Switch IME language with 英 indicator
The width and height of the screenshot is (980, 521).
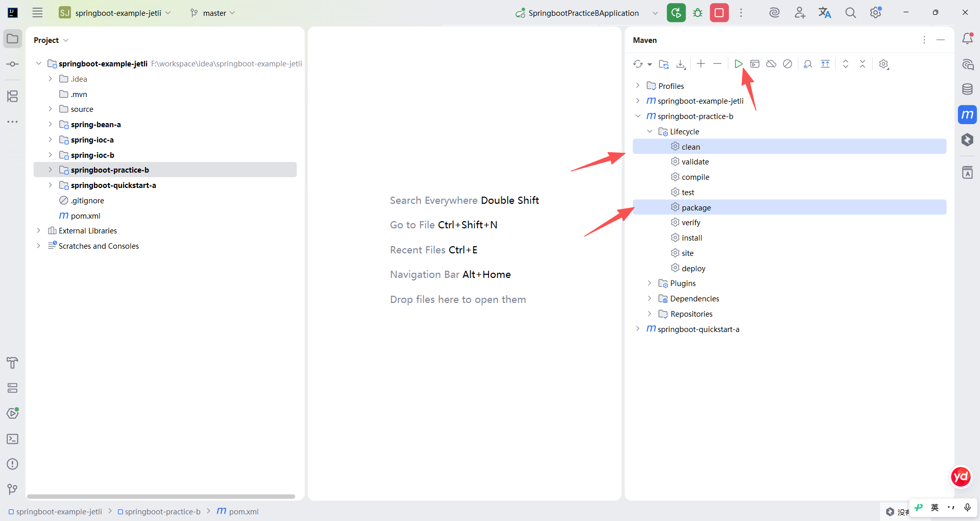(x=935, y=507)
